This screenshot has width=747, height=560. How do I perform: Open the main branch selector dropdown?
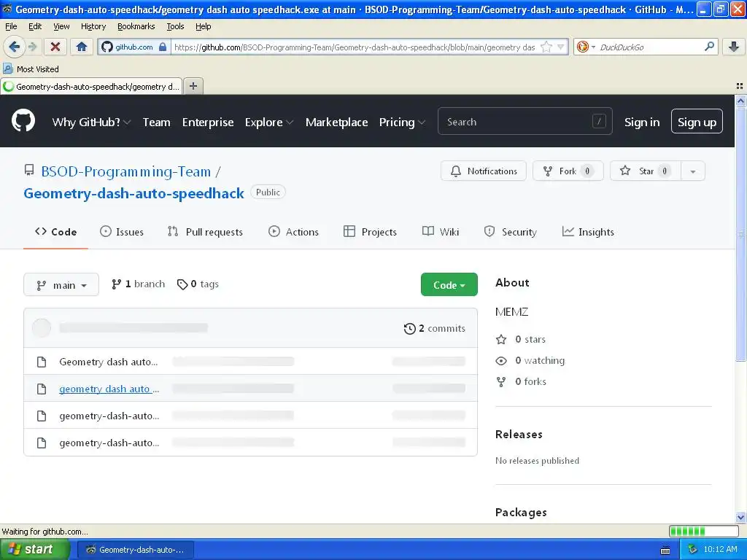tap(61, 285)
